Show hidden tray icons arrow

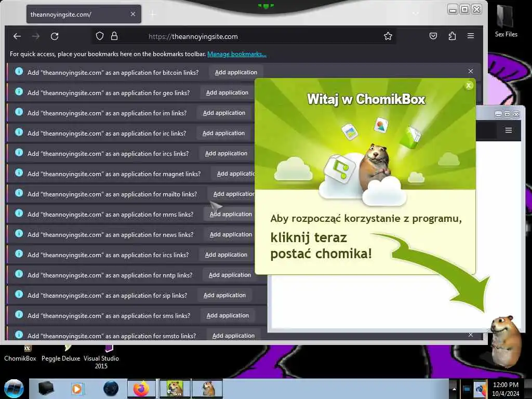[x=454, y=389]
